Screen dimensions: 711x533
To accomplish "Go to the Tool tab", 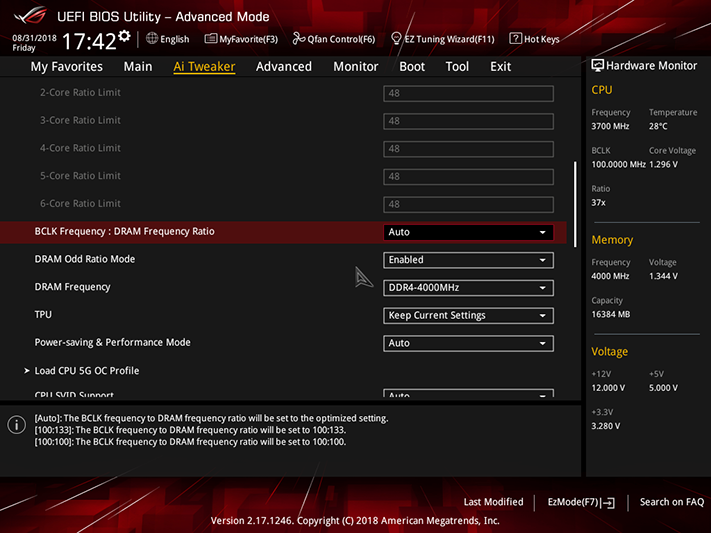I will coord(457,66).
